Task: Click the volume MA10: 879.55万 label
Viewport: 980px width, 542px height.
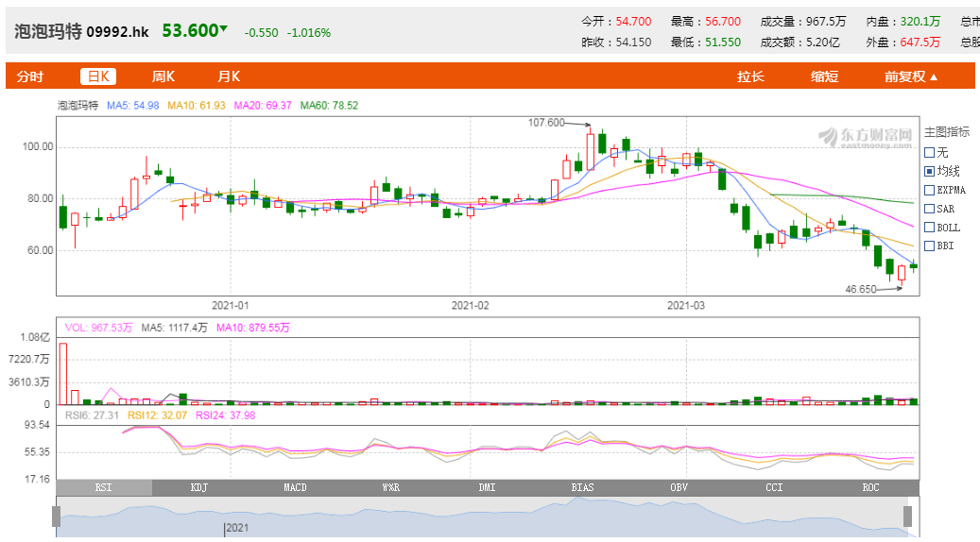Action: coord(252,328)
